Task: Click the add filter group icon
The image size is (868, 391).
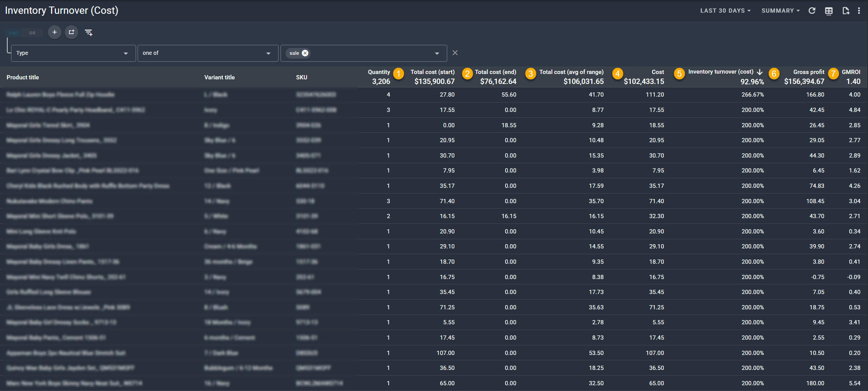Action: pos(71,32)
